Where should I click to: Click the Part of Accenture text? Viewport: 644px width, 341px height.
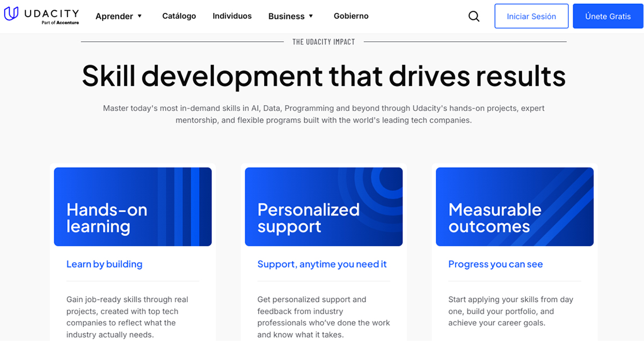pos(60,23)
